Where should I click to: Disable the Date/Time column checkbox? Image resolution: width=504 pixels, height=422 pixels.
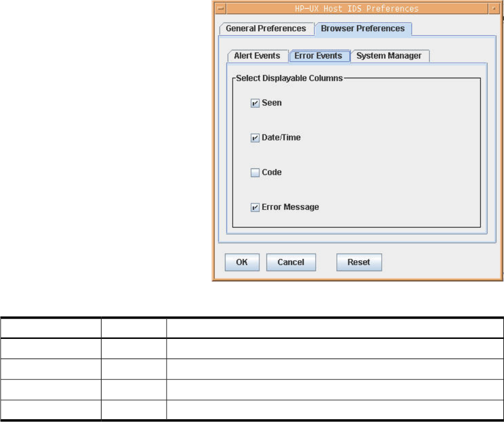255,138
